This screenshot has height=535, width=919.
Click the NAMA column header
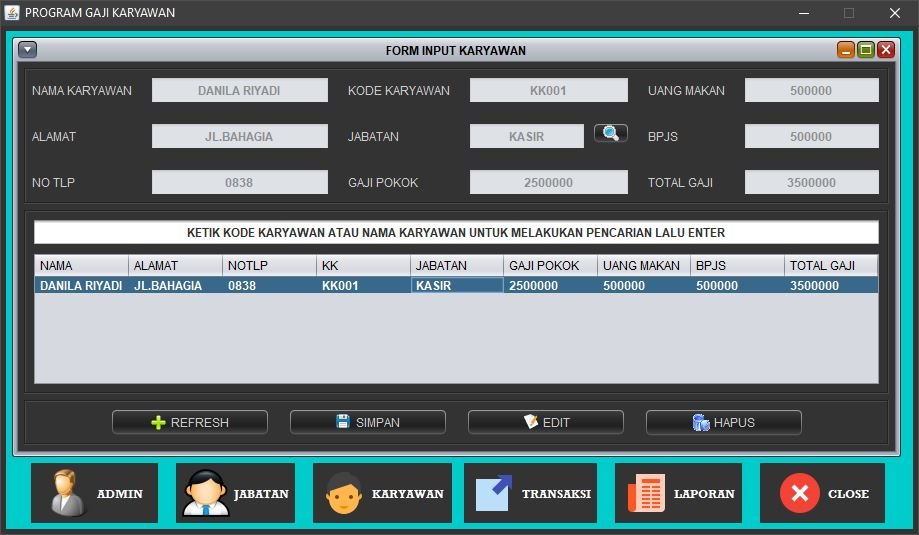pos(82,266)
